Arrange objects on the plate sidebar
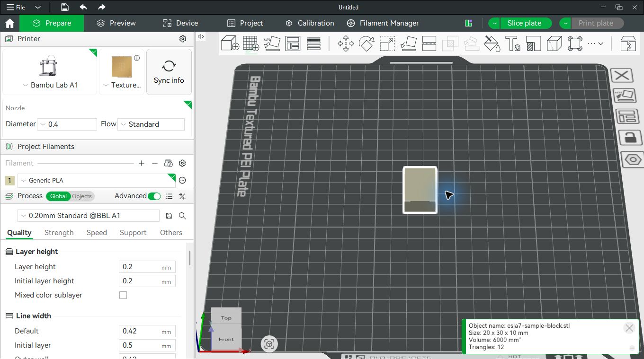644x359 pixels. click(627, 116)
